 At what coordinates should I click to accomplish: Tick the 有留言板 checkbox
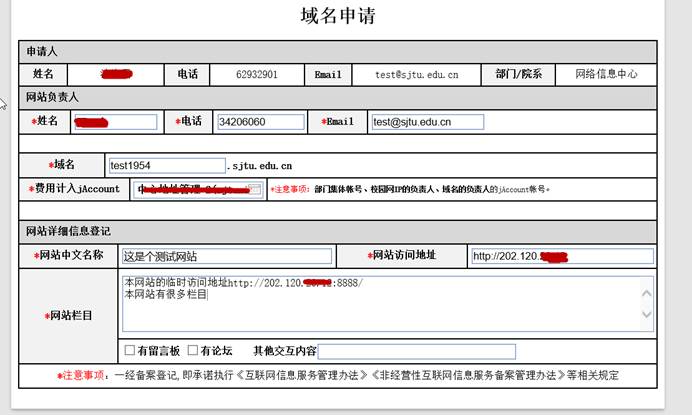pos(130,350)
